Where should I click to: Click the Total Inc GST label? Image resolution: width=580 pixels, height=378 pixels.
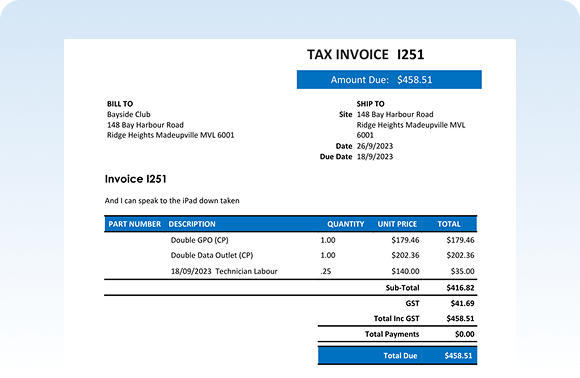(397, 318)
